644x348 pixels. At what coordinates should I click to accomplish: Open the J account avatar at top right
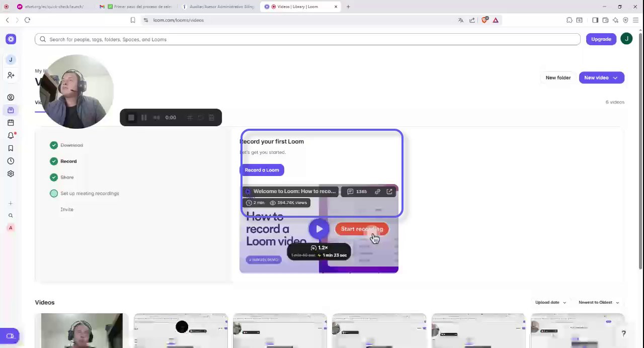click(626, 39)
